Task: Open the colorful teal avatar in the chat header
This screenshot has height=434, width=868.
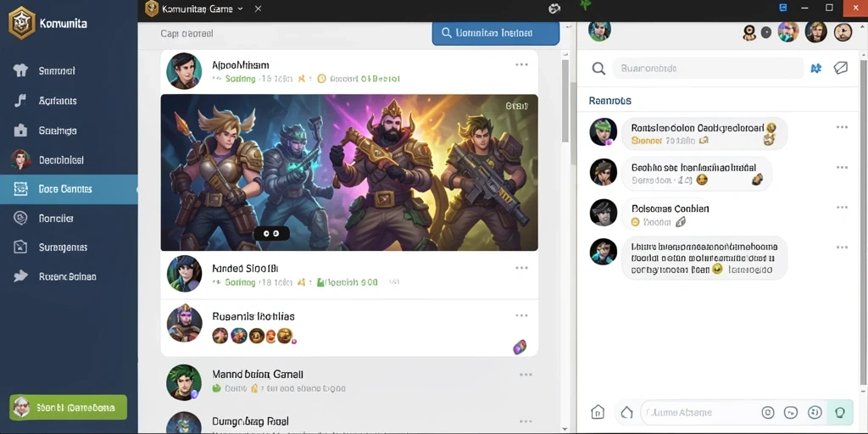Action: (788, 32)
